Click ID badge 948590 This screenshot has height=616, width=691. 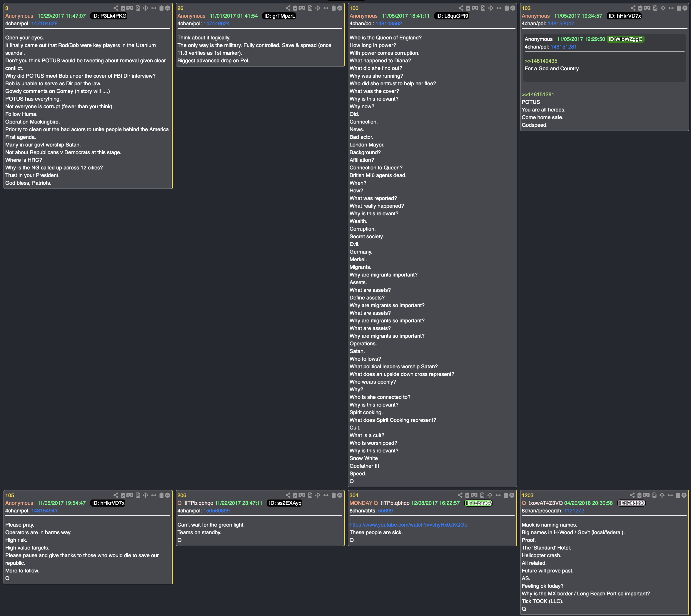(x=632, y=503)
